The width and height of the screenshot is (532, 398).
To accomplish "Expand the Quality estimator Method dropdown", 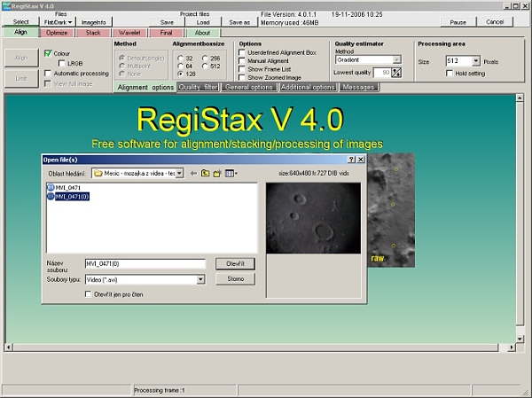I will (x=396, y=59).
